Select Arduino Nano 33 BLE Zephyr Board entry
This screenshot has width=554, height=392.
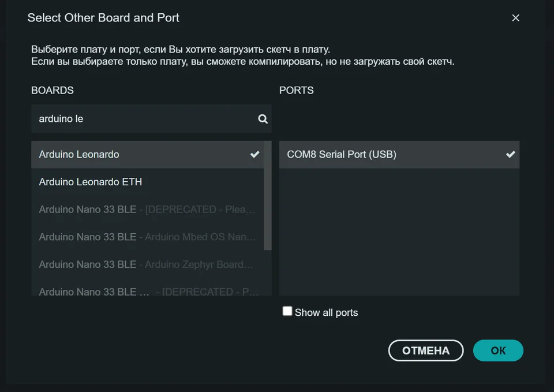(x=147, y=265)
